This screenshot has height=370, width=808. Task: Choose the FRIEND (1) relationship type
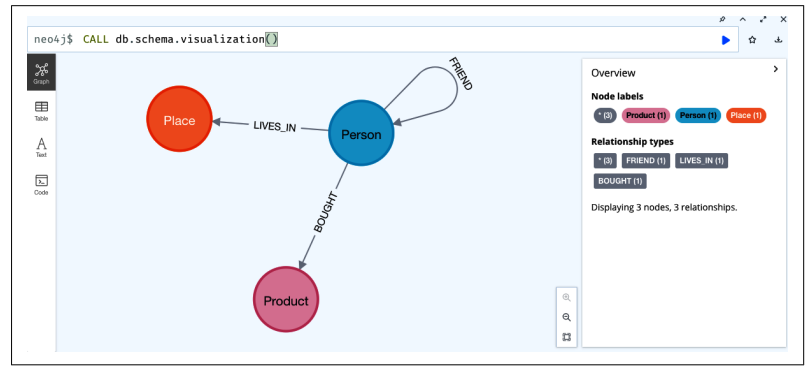646,161
